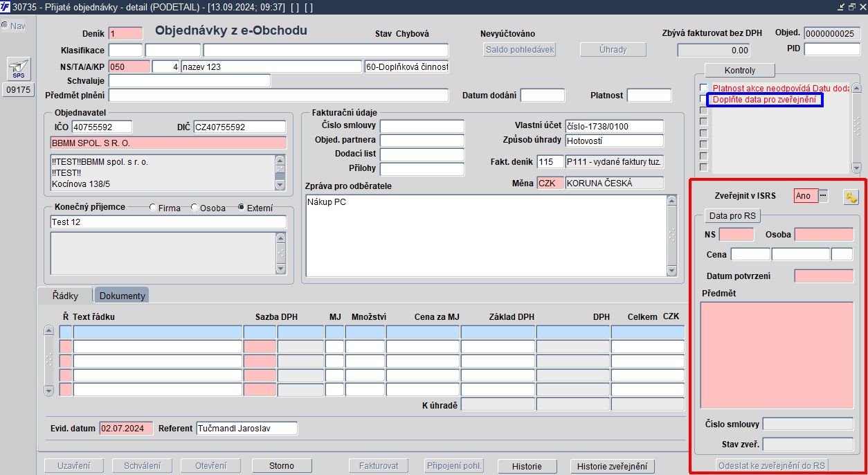The height and width of the screenshot is (475, 868).
Task: Click the yellow key icon
Action: click(851, 197)
